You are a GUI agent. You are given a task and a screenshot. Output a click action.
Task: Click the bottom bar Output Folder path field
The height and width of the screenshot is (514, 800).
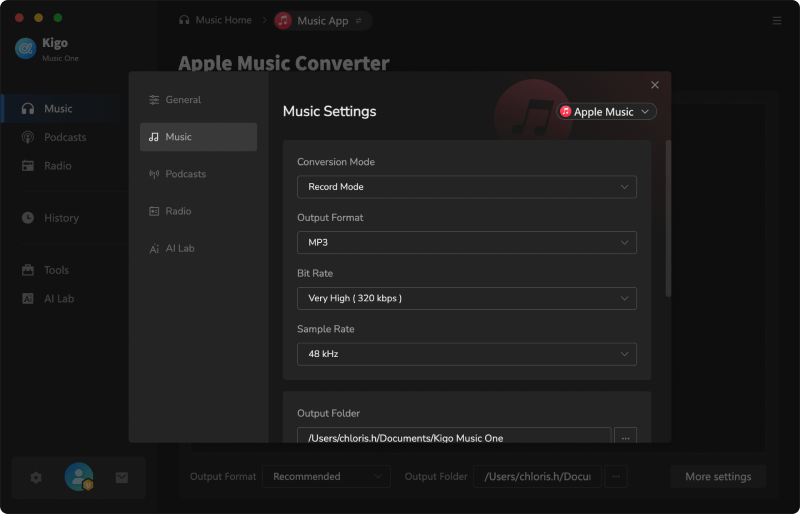[x=537, y=476]
